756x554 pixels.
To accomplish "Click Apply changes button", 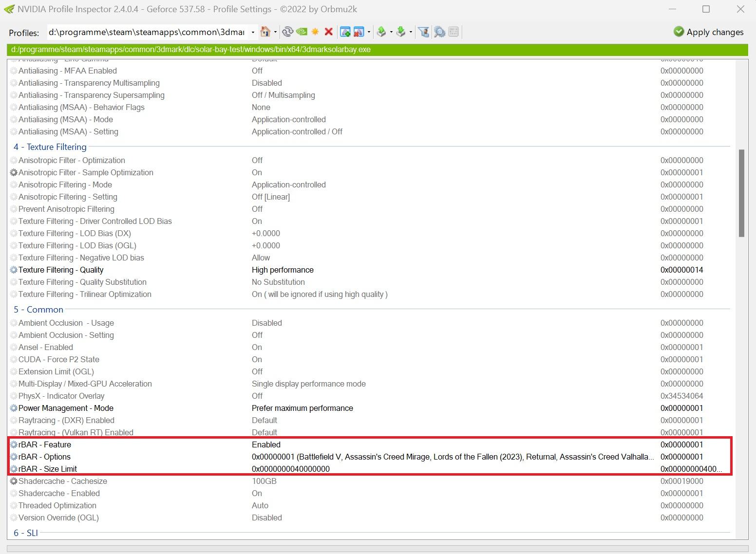I will pos(708,32).
